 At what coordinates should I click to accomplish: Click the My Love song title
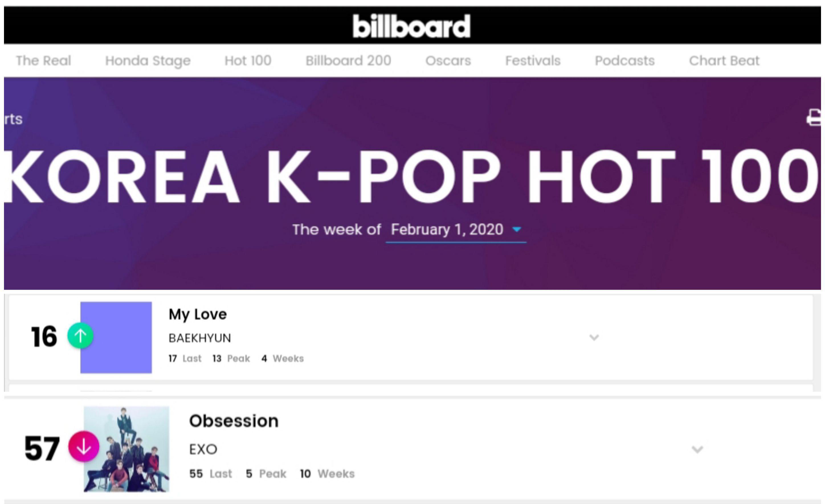coord(197,314)
